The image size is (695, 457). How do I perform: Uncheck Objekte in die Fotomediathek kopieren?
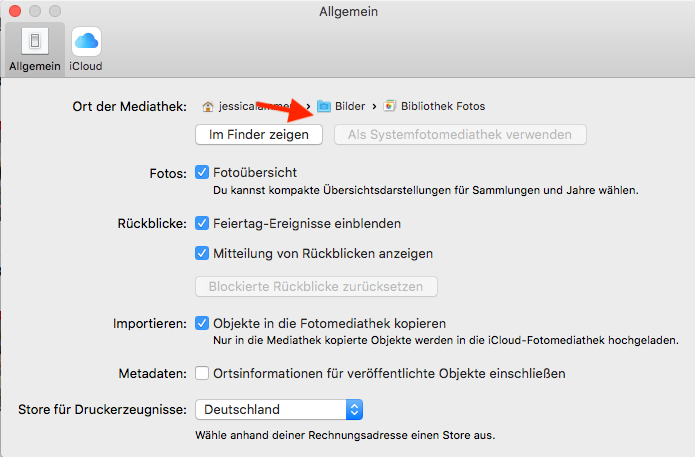tap(202, 323)
